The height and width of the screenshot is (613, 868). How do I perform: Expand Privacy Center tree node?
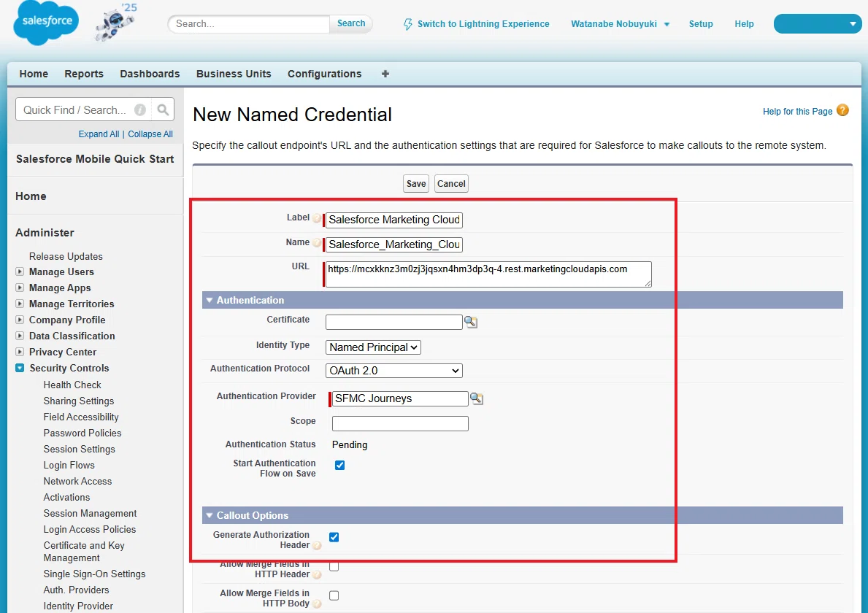click(20, 352)
